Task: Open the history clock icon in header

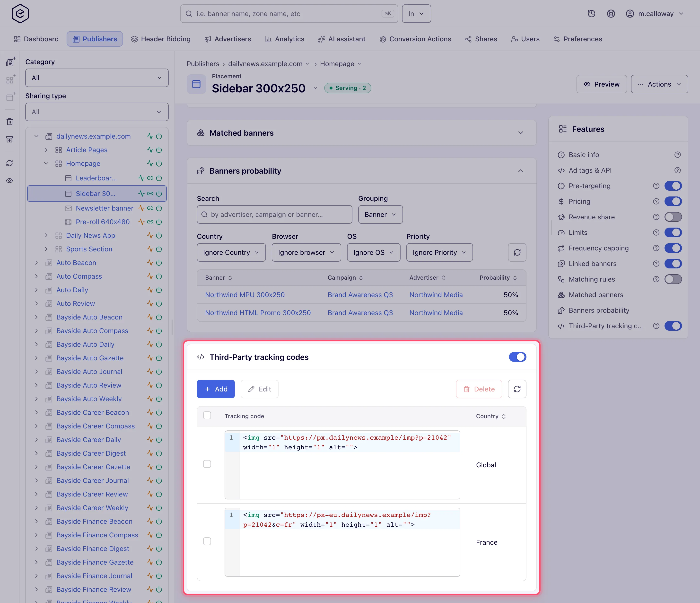Action: pyautogui.click(x=591, y=14)
